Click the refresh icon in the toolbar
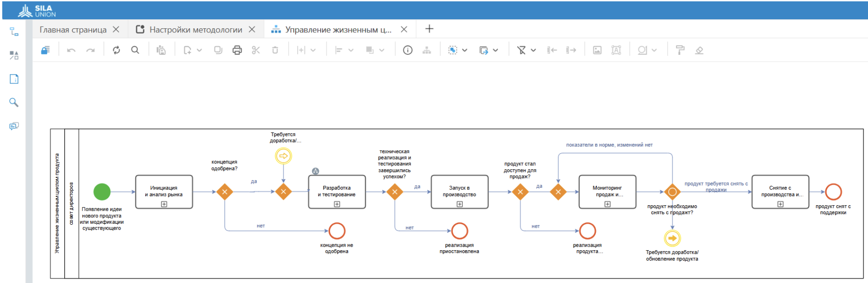This screenshot has height=283, width=868. pos(116,50)
